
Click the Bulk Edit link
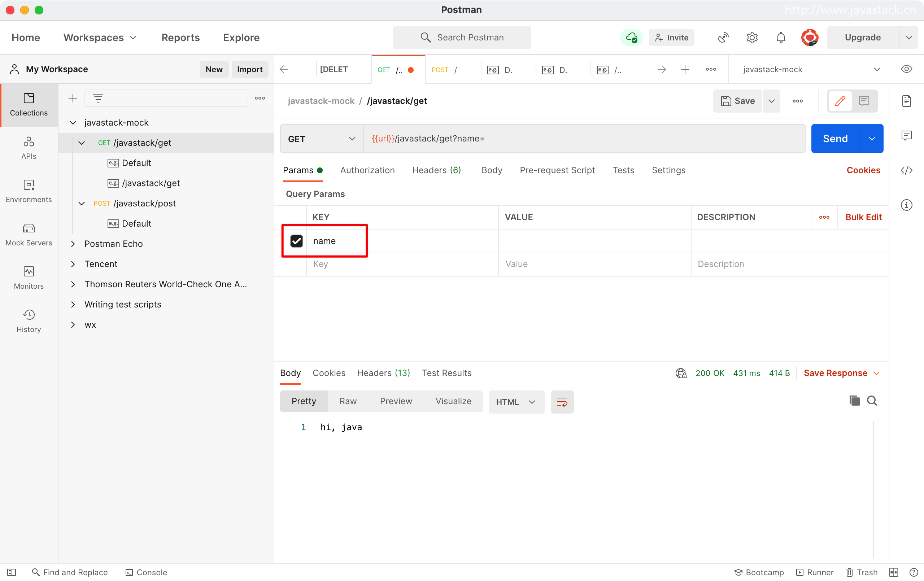[x=863, y=217]
